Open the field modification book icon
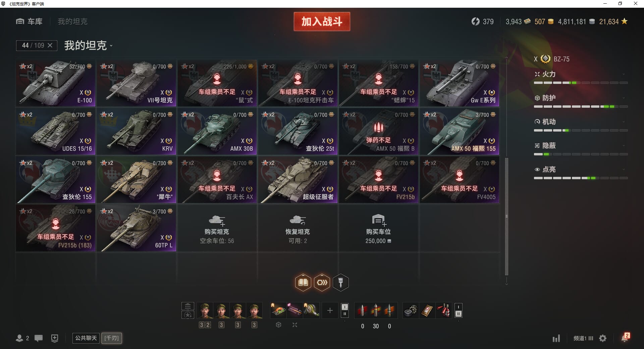The height and width of the screenshot is (349, 644). (303, 283)
